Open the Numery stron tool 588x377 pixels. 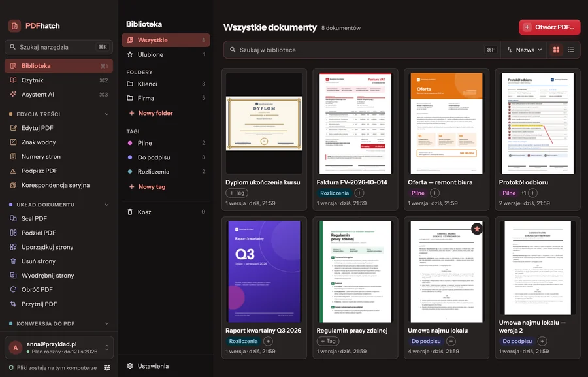pos(59,156)
